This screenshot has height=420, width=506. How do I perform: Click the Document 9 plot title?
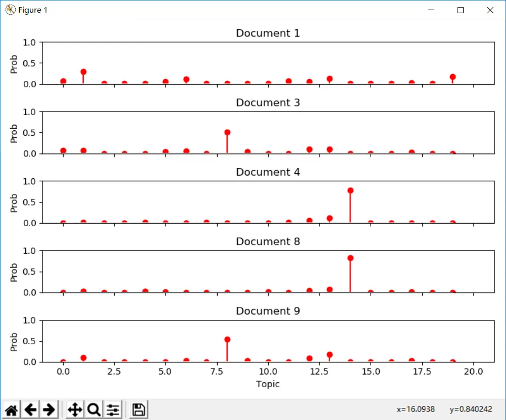(x=268, y=310)
